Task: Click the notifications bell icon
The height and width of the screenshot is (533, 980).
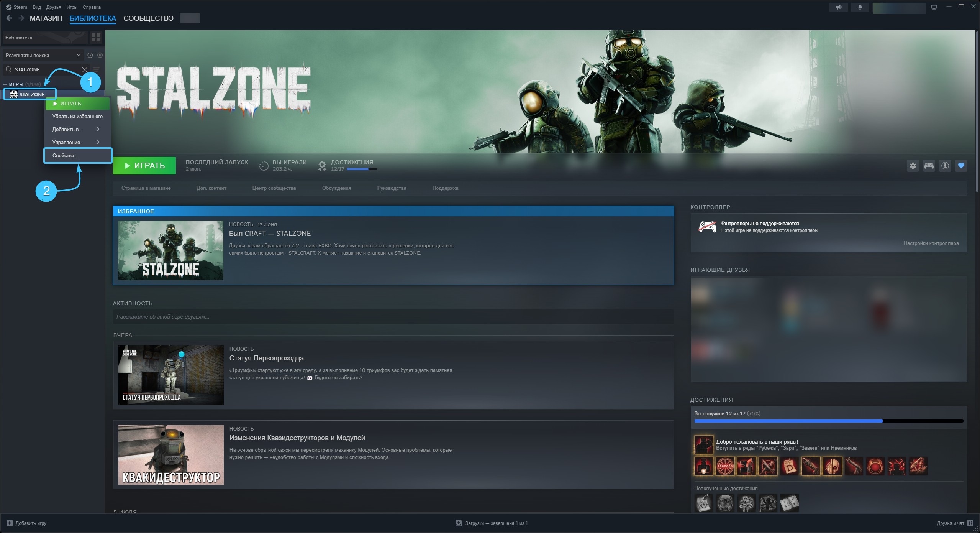Action: [x=860, y=7]
